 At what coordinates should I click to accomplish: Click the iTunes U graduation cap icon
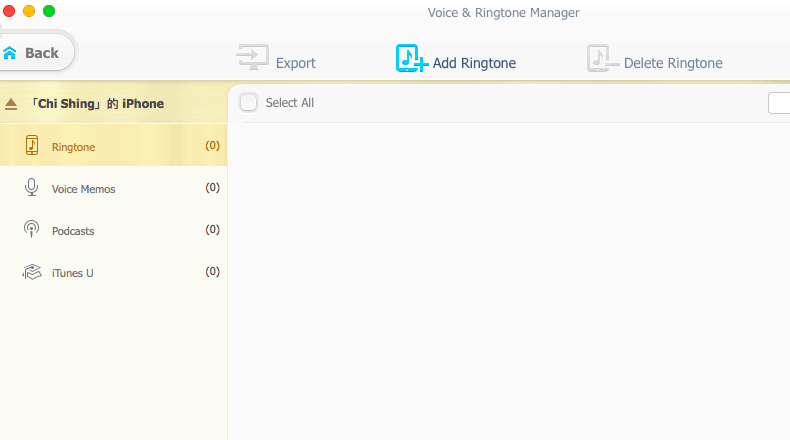[32, 272]
